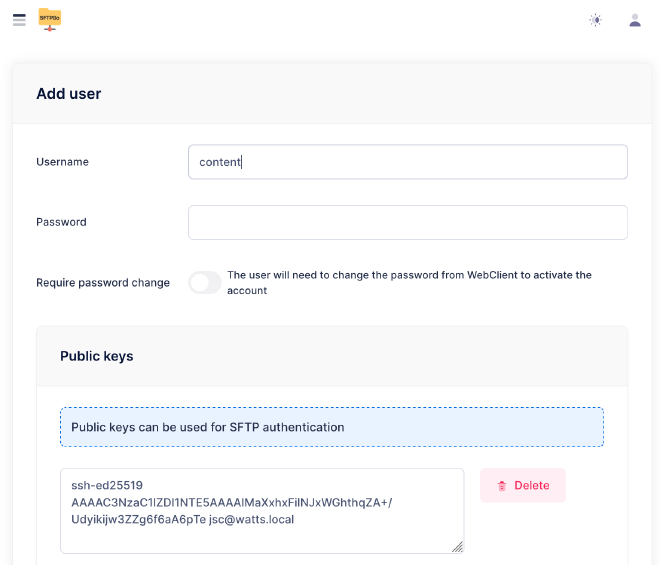Focus the Username field containing 'content'
Image resolution: width=660 pixels, height=565 pixels.
click(407, 162)
